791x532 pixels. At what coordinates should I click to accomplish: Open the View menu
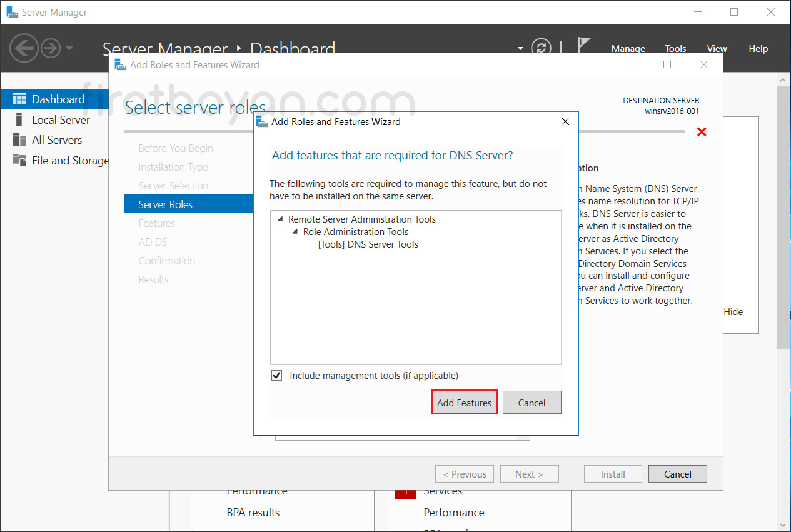(717, 49)
